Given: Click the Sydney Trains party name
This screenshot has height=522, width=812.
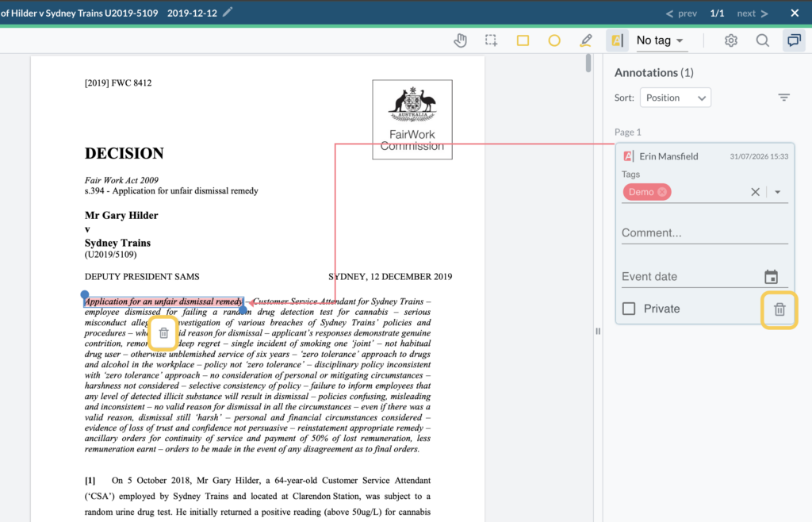Looking at the screenshot, I should [117, 243].
